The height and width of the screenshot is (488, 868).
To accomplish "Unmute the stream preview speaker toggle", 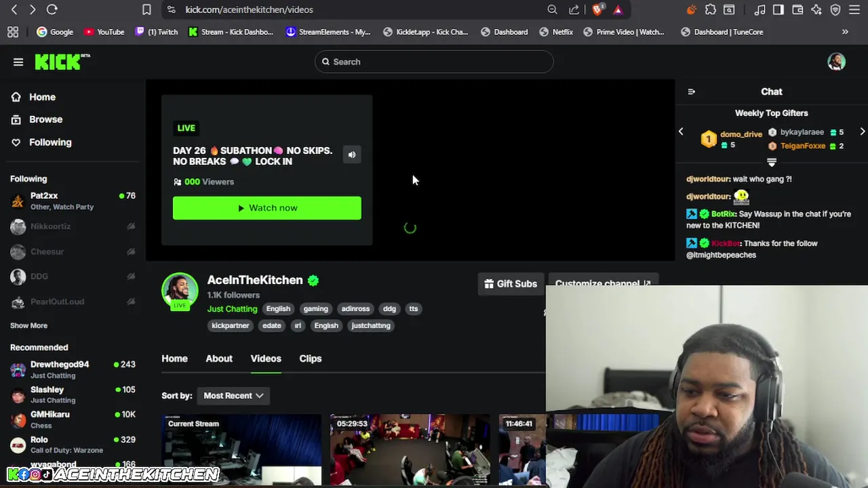I will pos(352,155).
